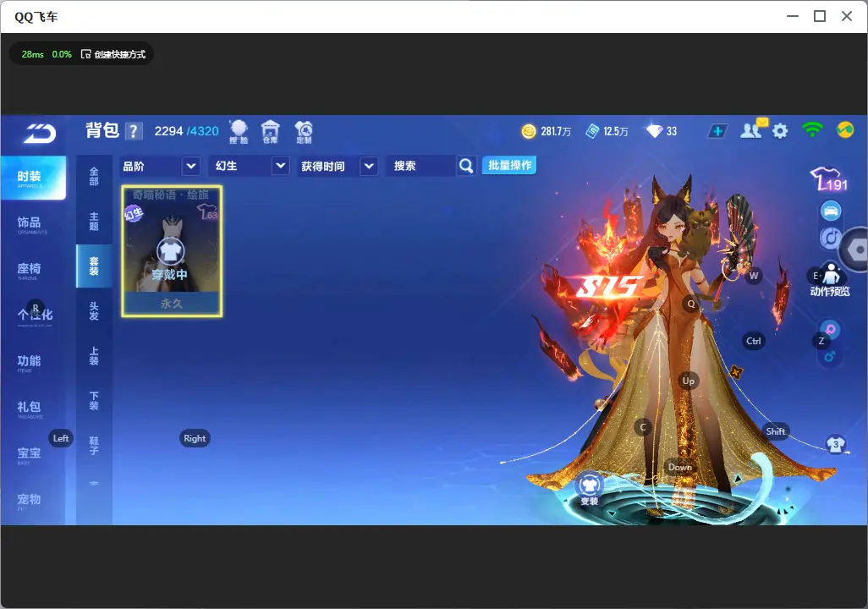Open the 功能 items tab

click(30, 362)
